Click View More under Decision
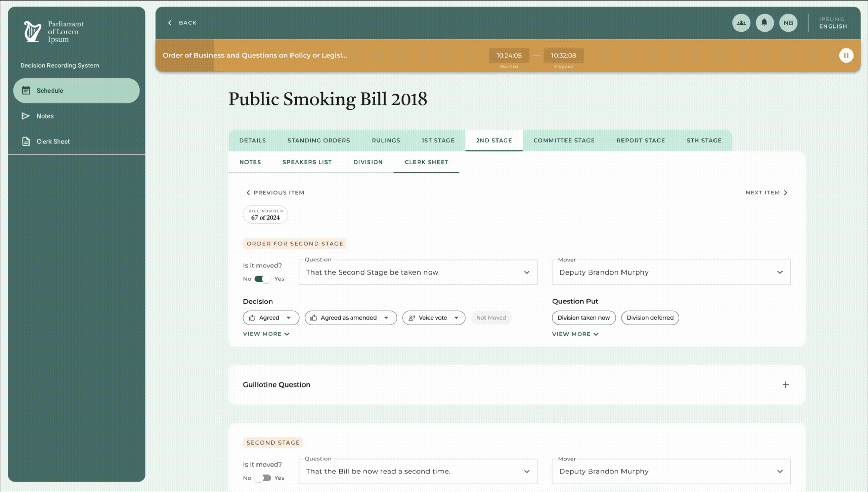Image resolution: width=868 pixels, height=492 pixels. [266, 334]
